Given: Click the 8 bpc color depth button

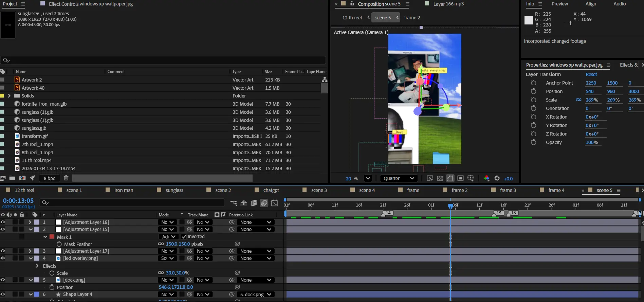Looking at the screenshot, I should point(49,178).
